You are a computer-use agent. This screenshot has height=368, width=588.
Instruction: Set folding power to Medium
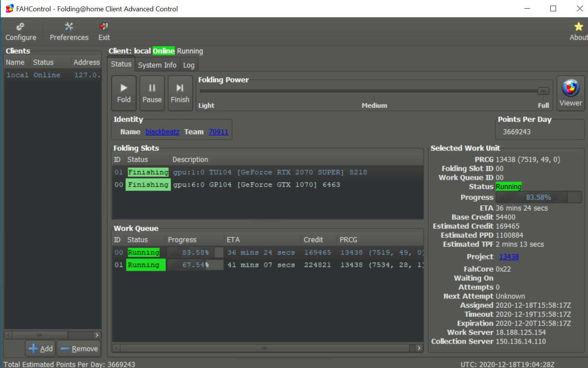coord(374,105)
